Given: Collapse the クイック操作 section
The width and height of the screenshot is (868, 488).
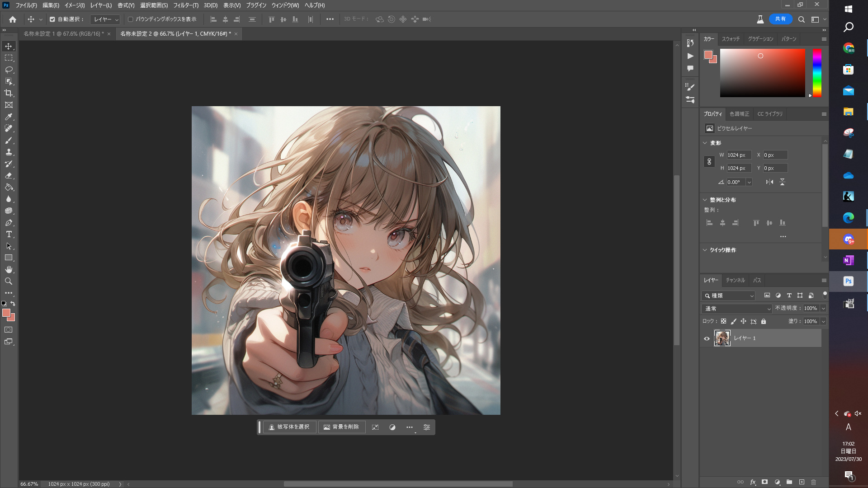Looking at the screenshot, I should point(705,250).
